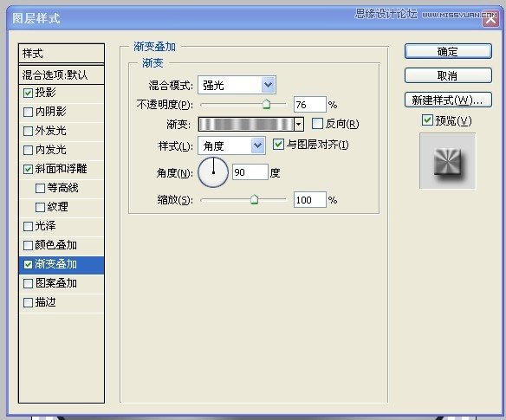Click the 新建样式(W)... button
The height and width of the screenshot is (420, 506).
click(448, 100)
